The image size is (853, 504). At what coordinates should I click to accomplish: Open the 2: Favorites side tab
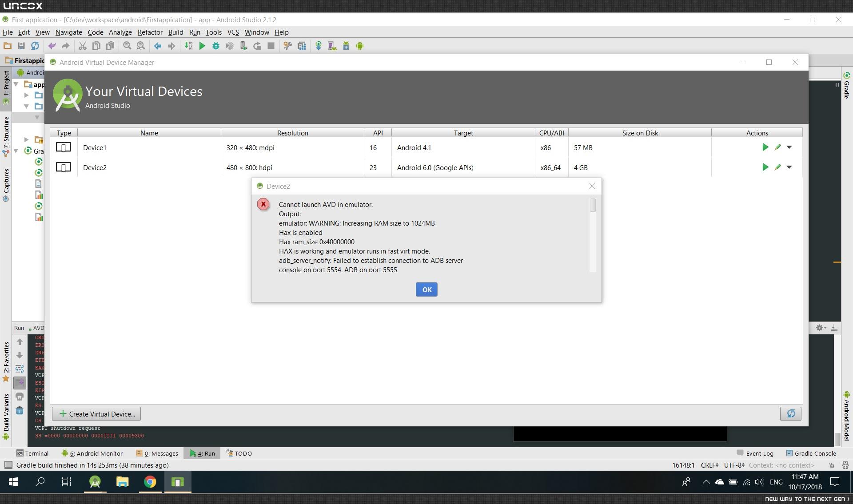point(6,361)
